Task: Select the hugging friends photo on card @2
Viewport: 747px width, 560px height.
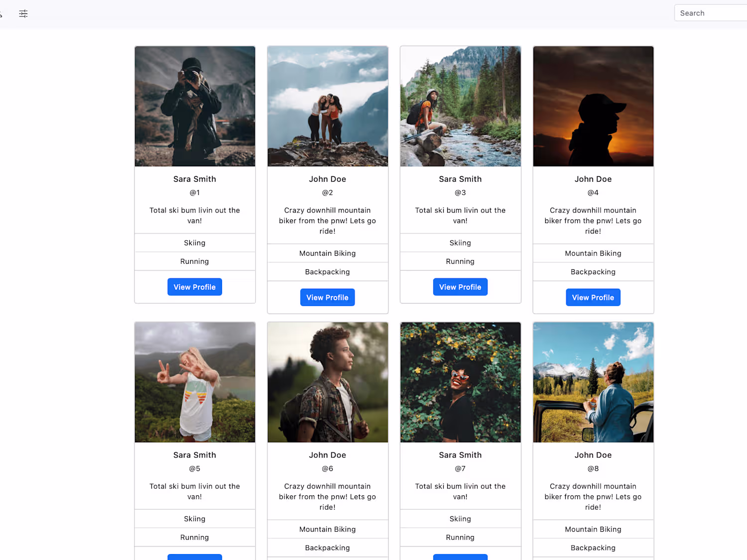Action: pos(328,107)
